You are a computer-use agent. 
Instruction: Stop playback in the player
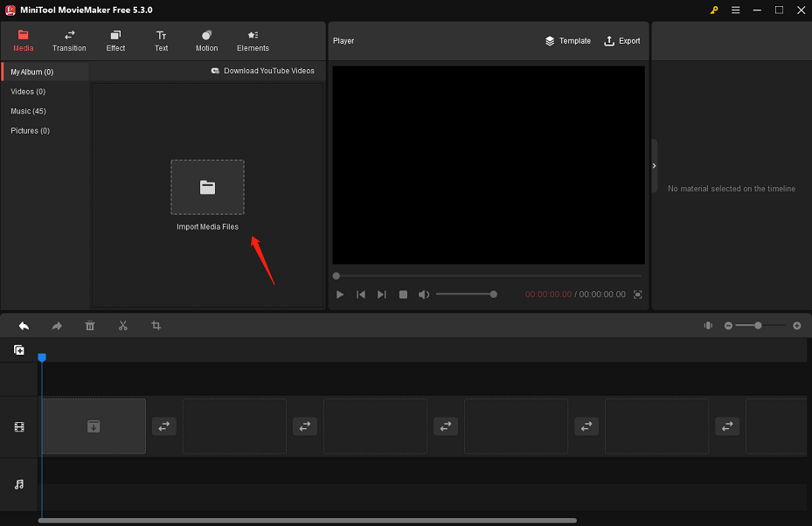pos(403,294)
